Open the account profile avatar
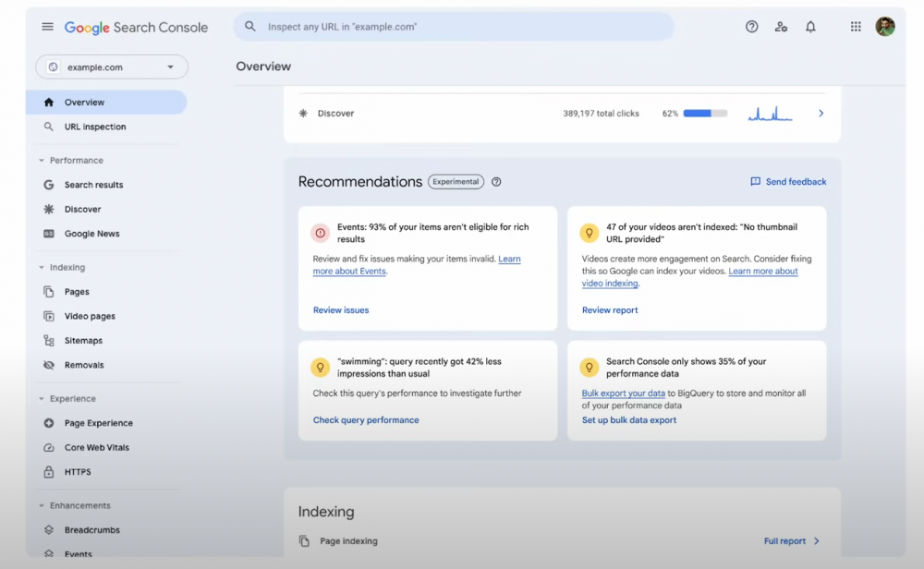The image size is (924, 569). (x=885, y=27)
